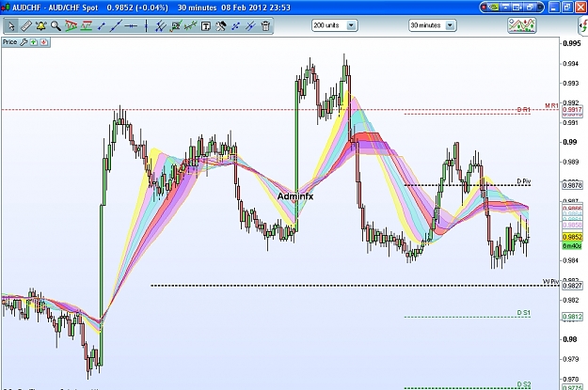The image size is (588, 390).
Task: Open the 200 units dropdown
Action: coord(351,25)
